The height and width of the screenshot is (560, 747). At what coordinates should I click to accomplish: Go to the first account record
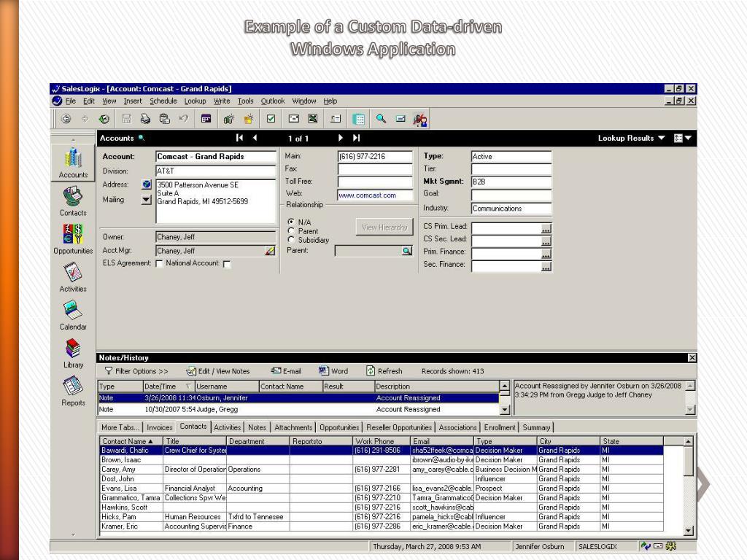point(239,138)
